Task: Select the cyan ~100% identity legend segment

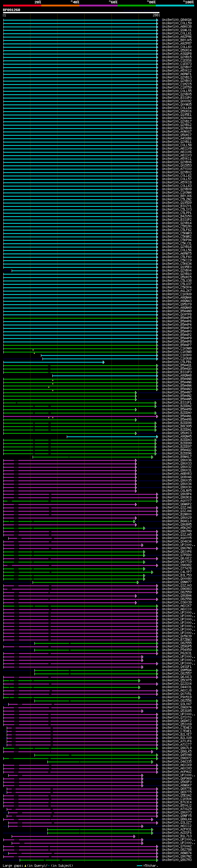Action: coord(175,6)
